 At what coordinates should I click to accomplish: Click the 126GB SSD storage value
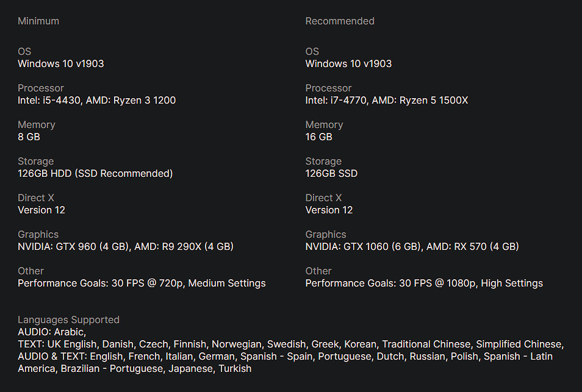(x=331, y=173)
